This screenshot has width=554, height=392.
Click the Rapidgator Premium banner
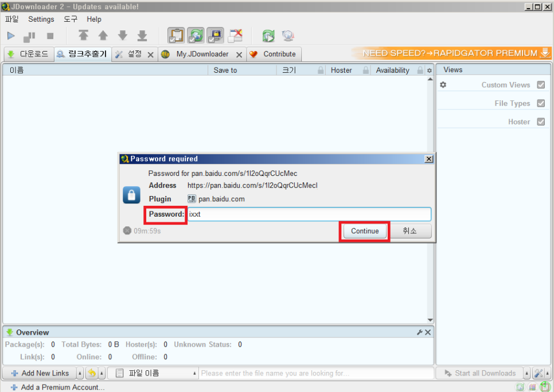tap(452, 53)
